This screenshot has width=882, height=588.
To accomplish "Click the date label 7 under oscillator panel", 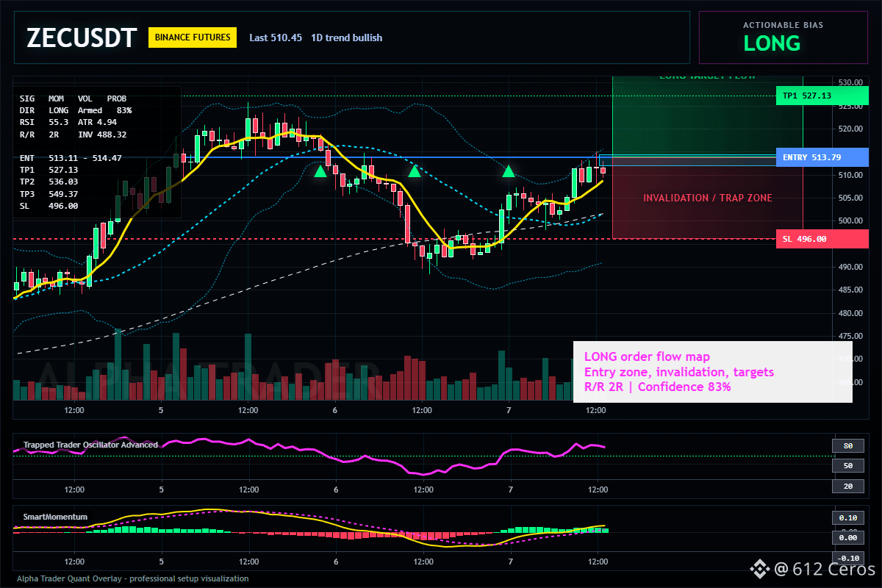I will [x=510, y=489].
